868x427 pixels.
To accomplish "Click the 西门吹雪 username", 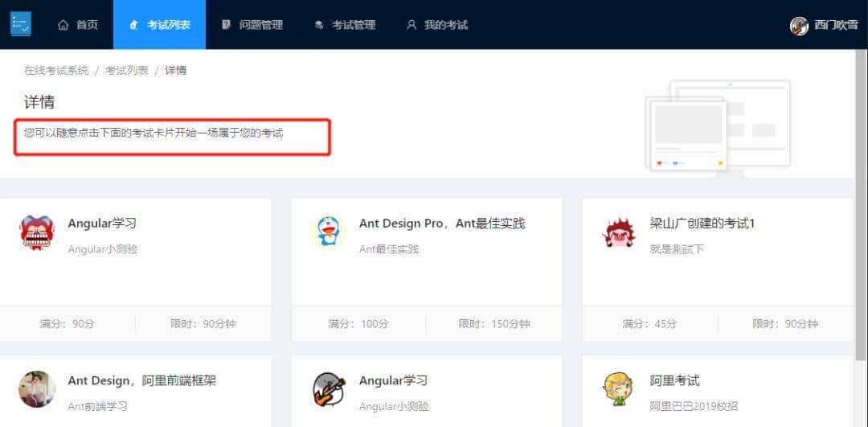I will 836,26.
